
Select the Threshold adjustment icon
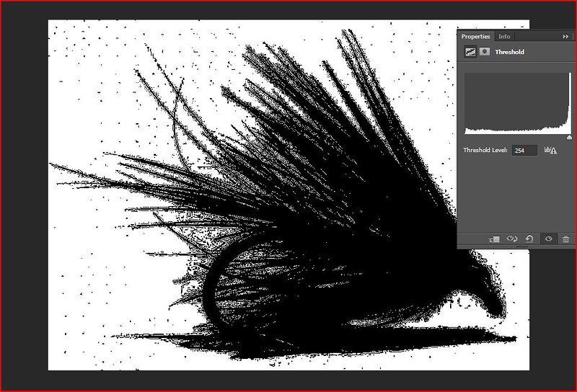click(469, 52)
